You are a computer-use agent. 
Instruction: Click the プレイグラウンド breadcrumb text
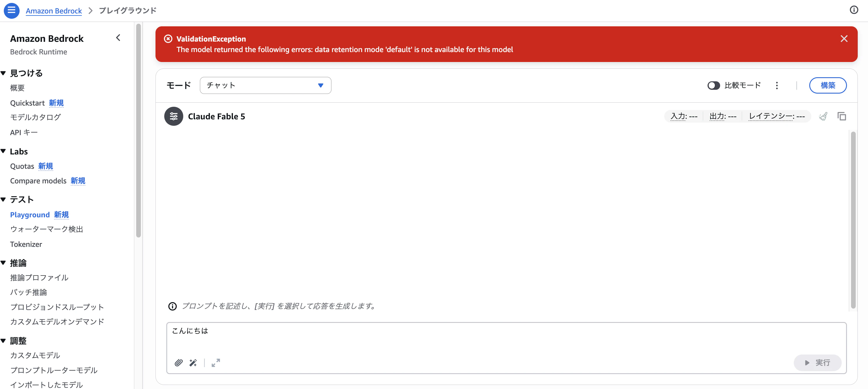pos(127,11)
